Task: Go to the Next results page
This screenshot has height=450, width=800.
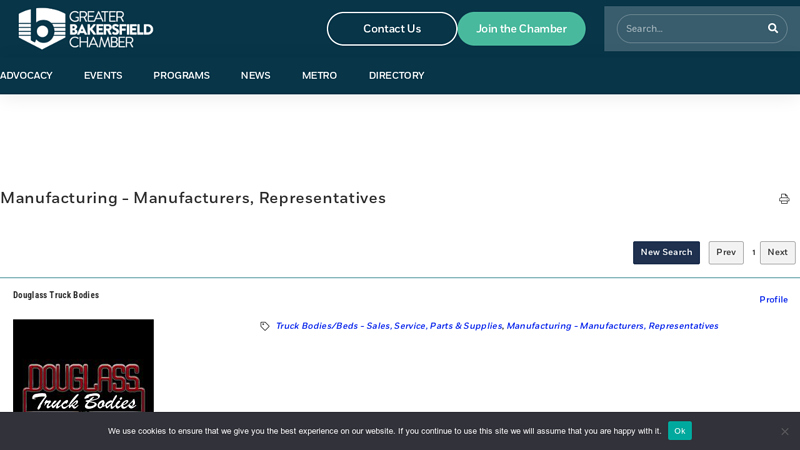Action: pos(777,253)
